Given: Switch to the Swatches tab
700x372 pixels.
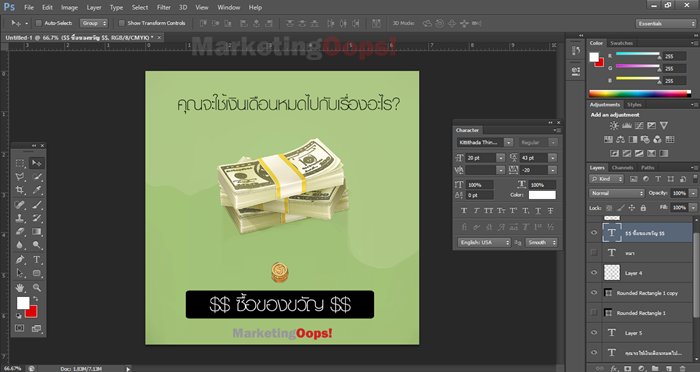Looking at the screenshot, I should (x=621, y=43).
